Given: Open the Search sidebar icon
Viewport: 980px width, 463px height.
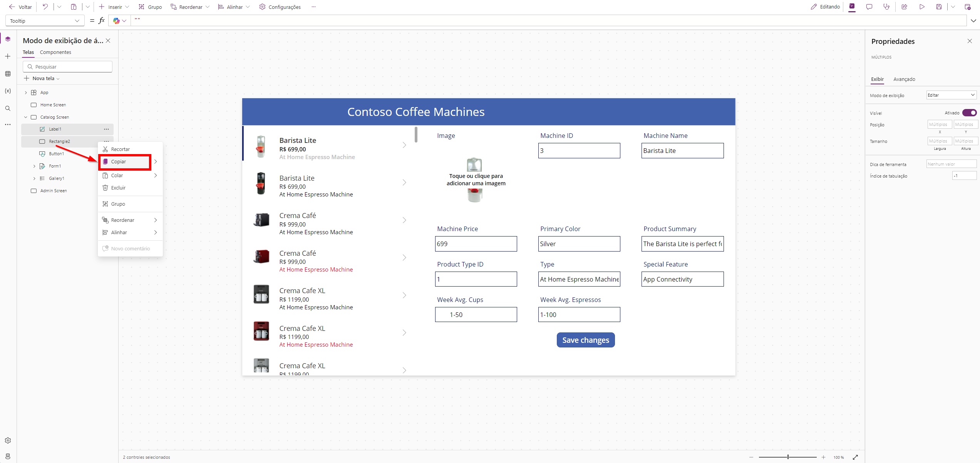Looking at the screenshot, I should tap(8, 108).
